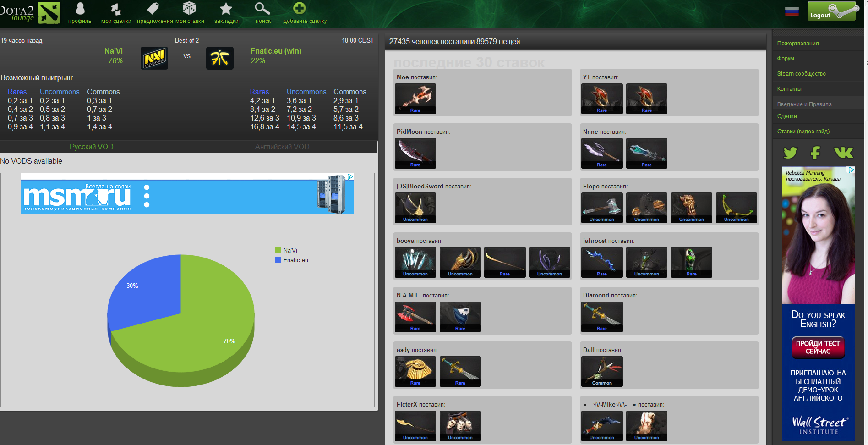Open закладки star icon

tap(226, 9)
